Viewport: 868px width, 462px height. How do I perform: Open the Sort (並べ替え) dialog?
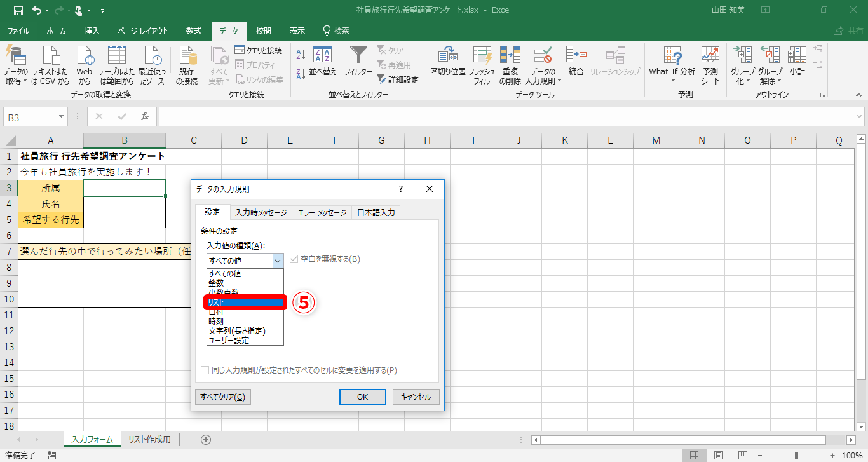click(323, 62)
